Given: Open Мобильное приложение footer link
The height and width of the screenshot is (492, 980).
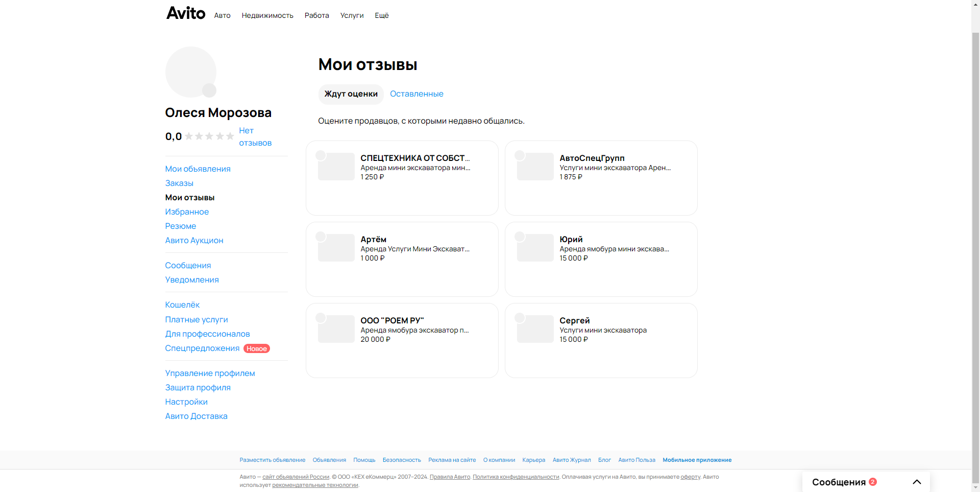Looking at the screenshot, I should point(697,460).
